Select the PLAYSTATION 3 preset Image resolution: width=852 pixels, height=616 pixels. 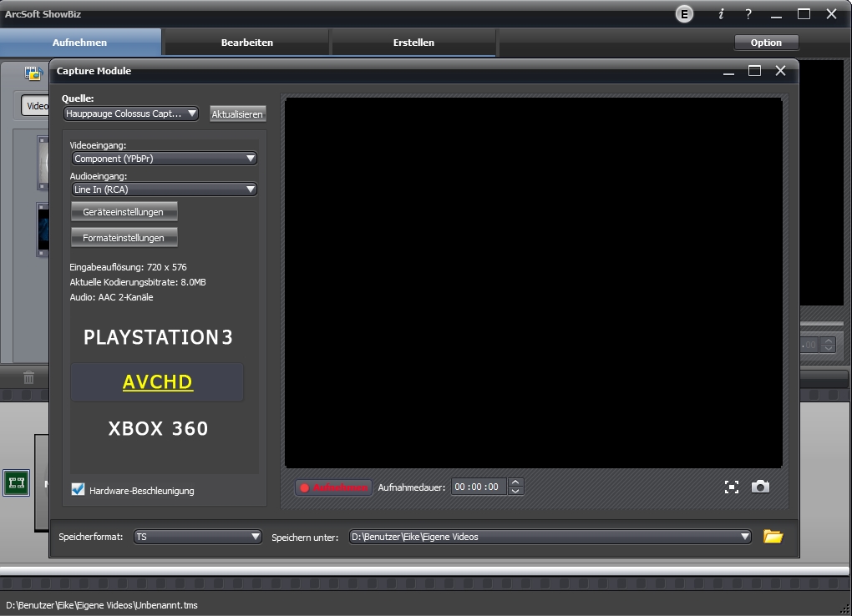[x=158, y=337]
